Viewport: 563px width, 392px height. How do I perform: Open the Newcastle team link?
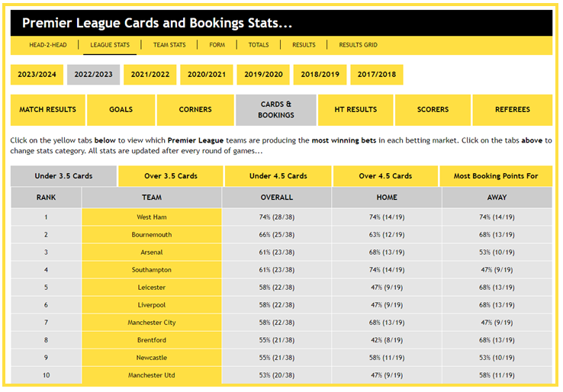152,358
